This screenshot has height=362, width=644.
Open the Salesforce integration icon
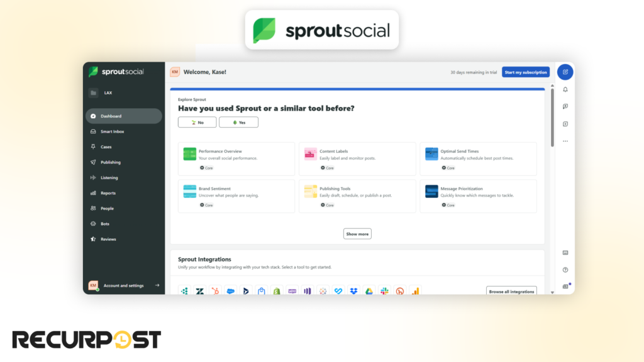coord(230,291)
